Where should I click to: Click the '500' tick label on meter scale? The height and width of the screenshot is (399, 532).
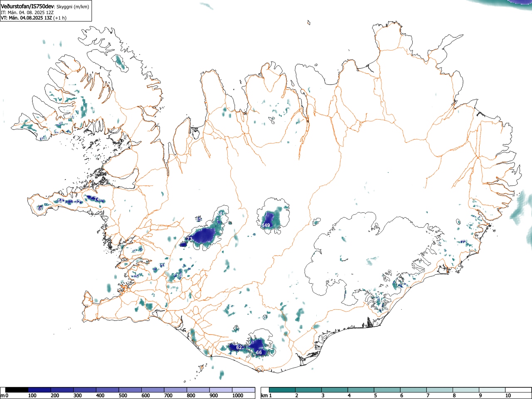[123, 396]
